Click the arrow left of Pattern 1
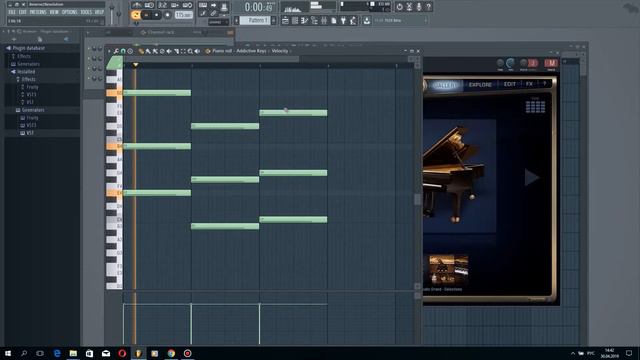640x360 pixels. click(236, 20)
